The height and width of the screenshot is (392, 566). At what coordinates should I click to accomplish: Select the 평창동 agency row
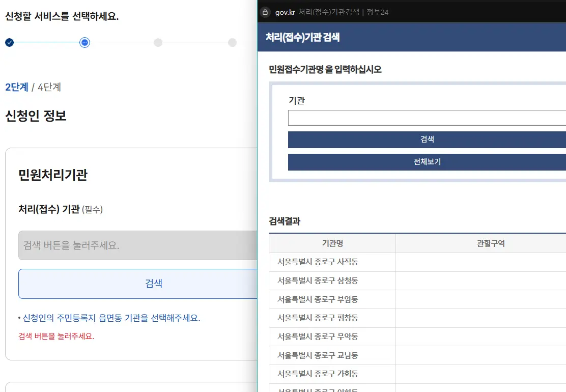pos(331,318)
